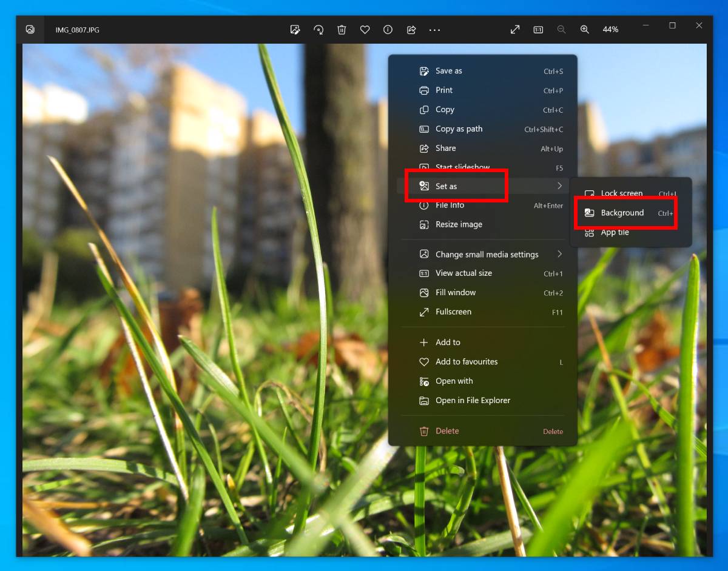Click the 44% zoom level value
Screen dimensions: 728x571
click(610, 29)
